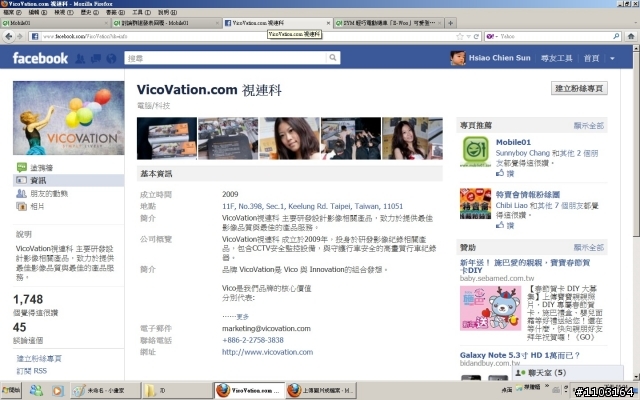
Task: Open the VicoVation balloon profile picture
Action: 69,118
